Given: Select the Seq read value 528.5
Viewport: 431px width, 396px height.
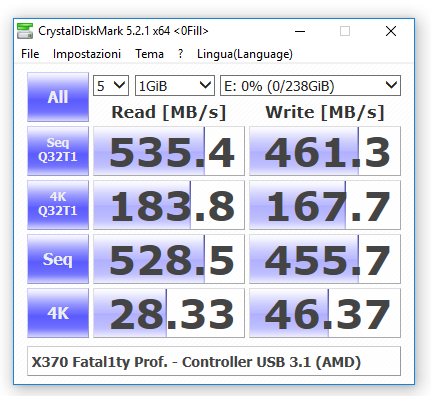Looking at the screenshot, I should 169,259.
